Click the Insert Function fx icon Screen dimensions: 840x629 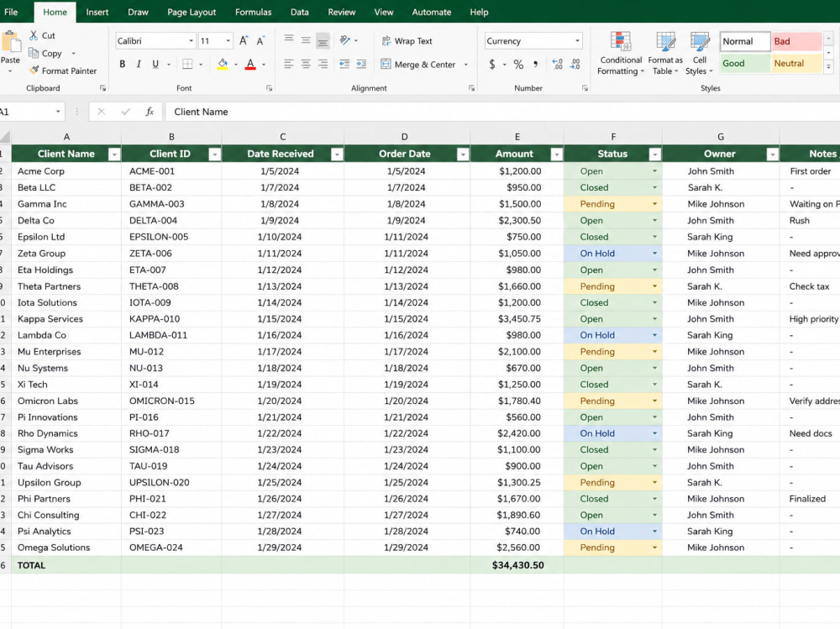(x=150, y=112)
